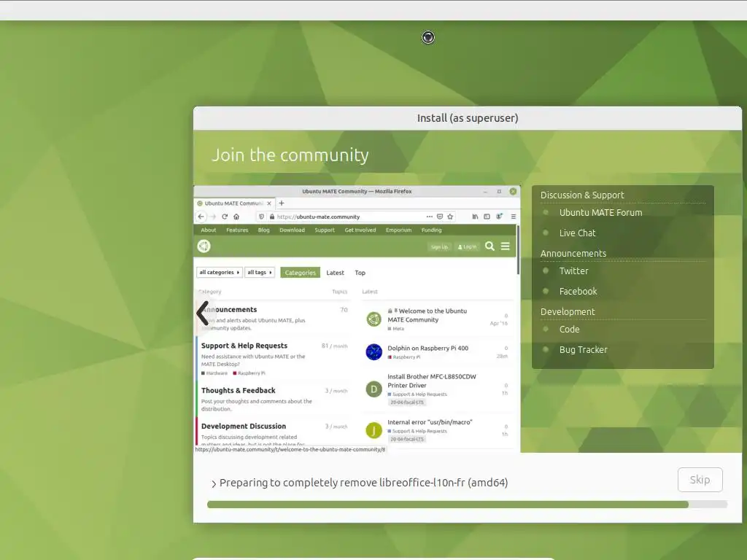Click the Firefox page actions three-dots icon
The height and width of the screenshot is (560, 747).
[429, 217]
